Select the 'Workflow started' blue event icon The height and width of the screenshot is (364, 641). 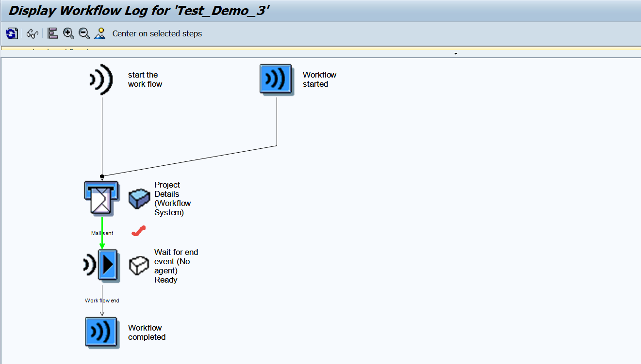click(x=276, y=79)
